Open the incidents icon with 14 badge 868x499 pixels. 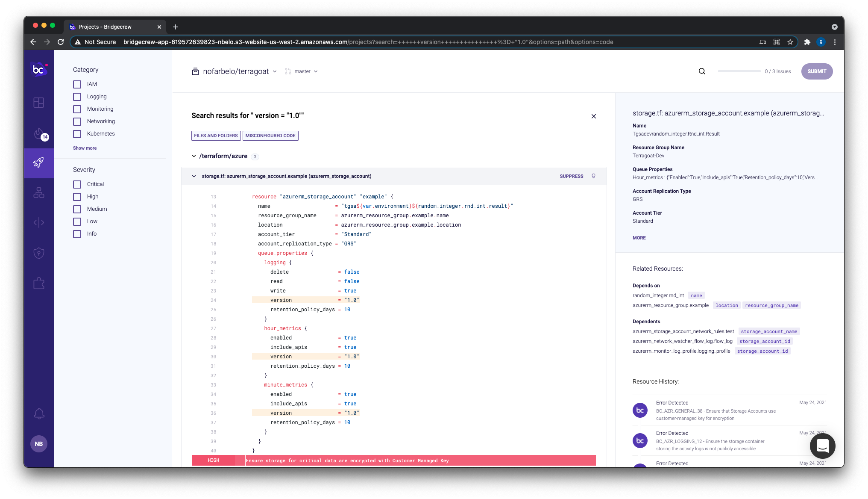[x=39, y=133]
